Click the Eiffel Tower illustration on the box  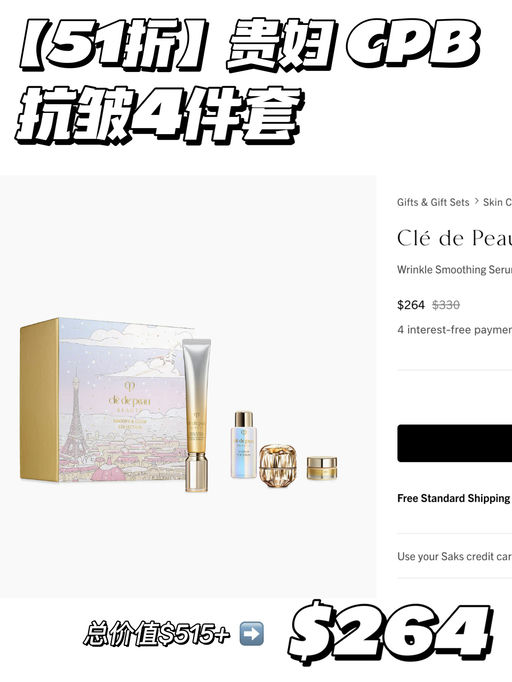pyautogui.click(x=74, y=418)
